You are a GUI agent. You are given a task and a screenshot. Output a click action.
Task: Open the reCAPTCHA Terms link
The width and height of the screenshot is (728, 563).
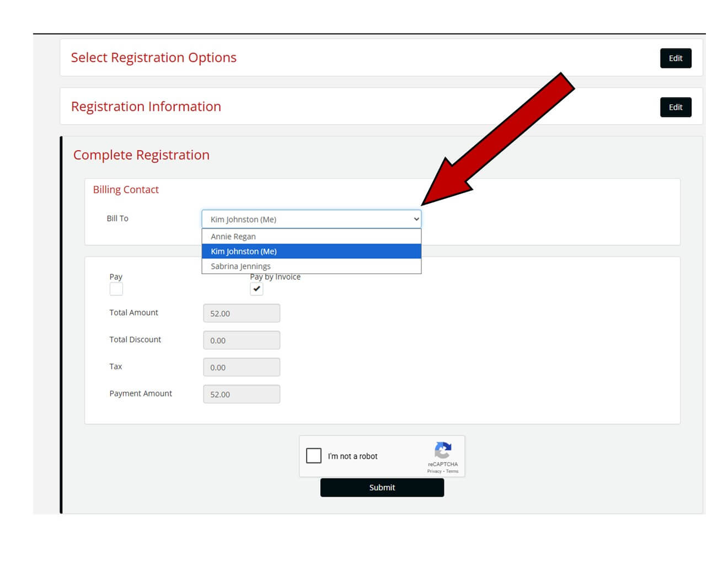click(x=452, y=471)
